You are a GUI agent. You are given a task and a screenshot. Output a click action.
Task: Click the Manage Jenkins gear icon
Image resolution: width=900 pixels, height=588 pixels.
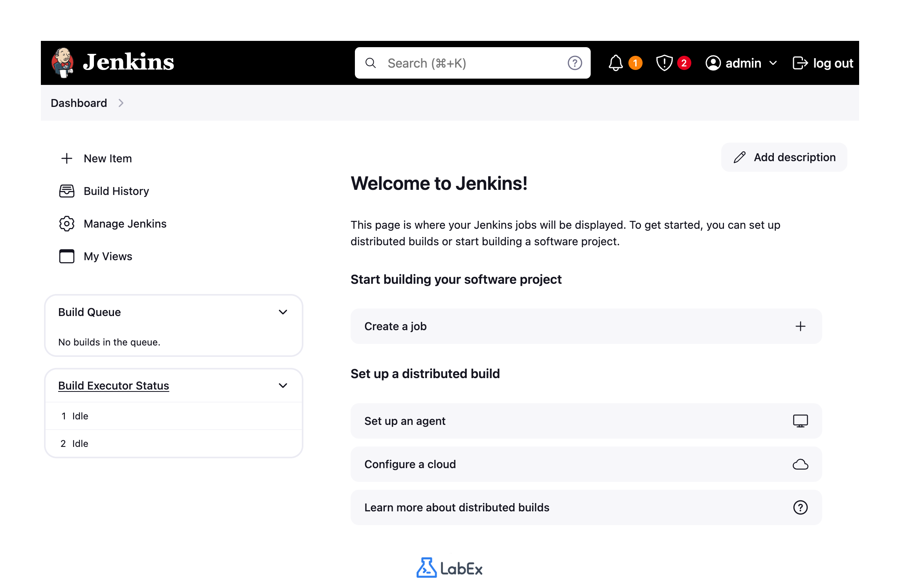[66, 224]
